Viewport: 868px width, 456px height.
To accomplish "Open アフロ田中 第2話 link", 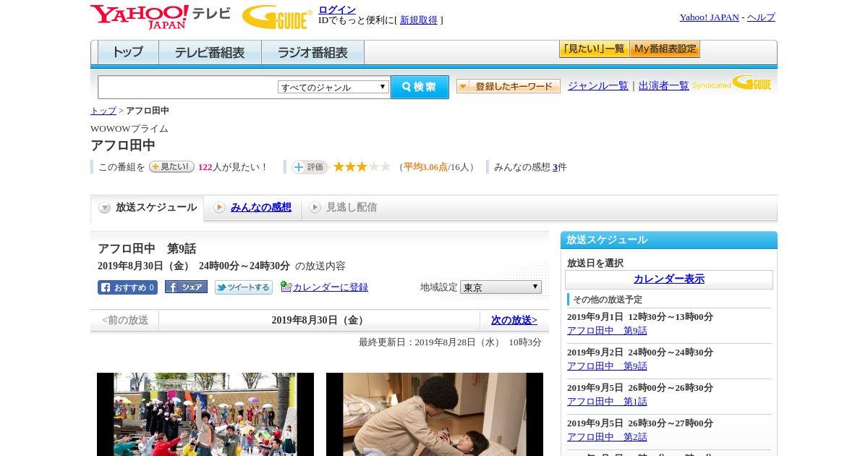I will click(x=607, y=437).
